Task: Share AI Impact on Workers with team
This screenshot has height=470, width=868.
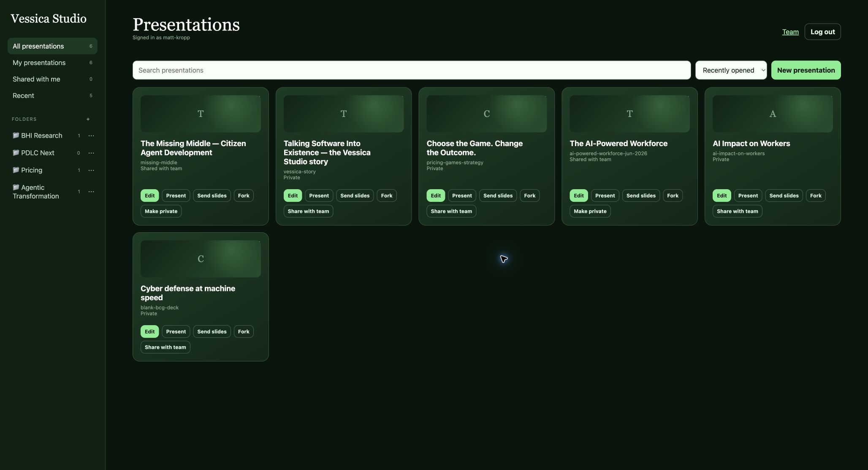Action: coord(738,211)
